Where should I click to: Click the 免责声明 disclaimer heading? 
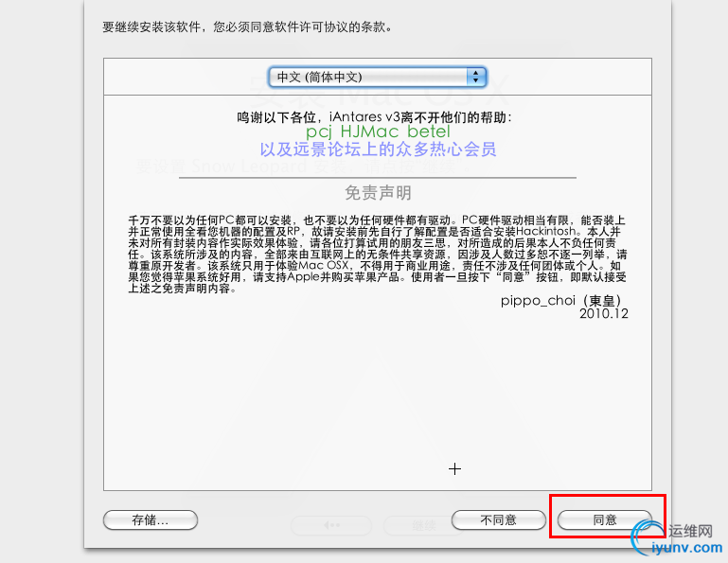[378, 193]
